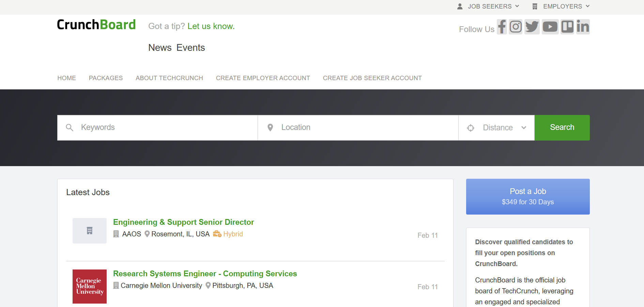
Task: Open the YouTube social icon
Action: click(x=550, y=27)
